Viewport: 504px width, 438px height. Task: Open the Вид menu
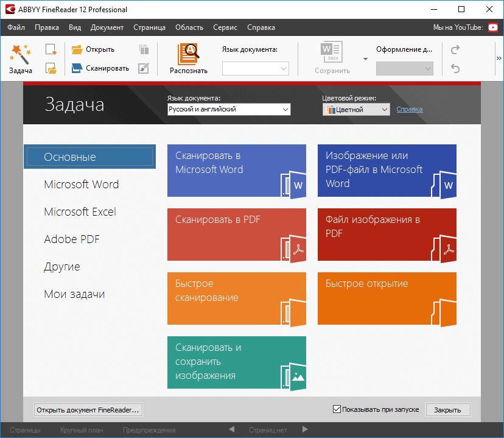75,27
